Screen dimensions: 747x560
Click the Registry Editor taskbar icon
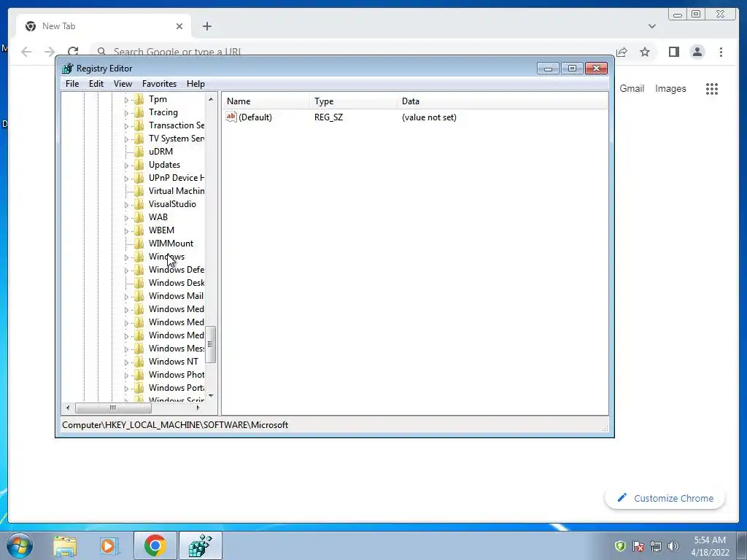pos(200,545)
